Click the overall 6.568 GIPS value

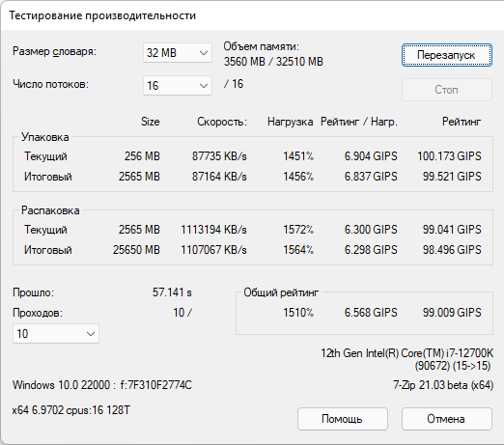click(x=371, y=313)
